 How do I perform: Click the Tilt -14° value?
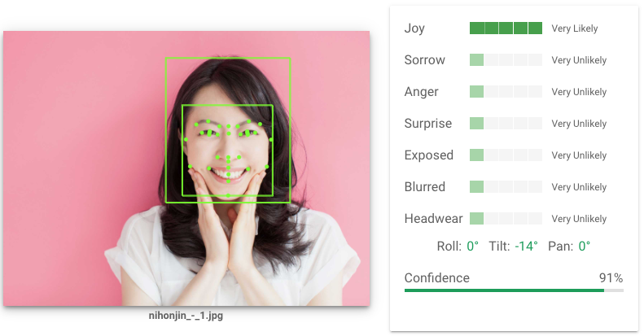(x=526, y=247)
